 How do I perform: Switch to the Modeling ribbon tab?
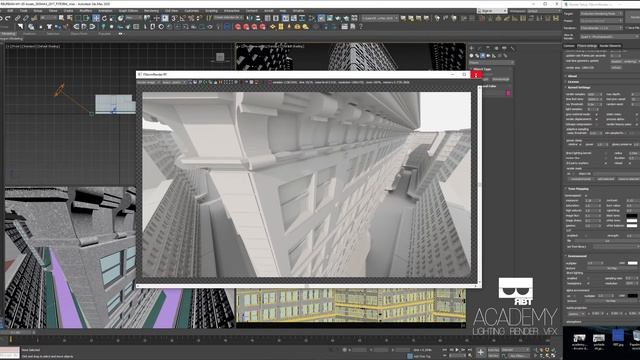click(8, 34)
